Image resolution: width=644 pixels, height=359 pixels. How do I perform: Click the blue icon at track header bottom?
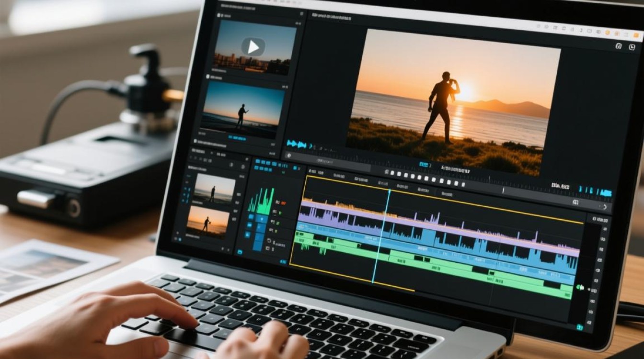tap(240, 252)
